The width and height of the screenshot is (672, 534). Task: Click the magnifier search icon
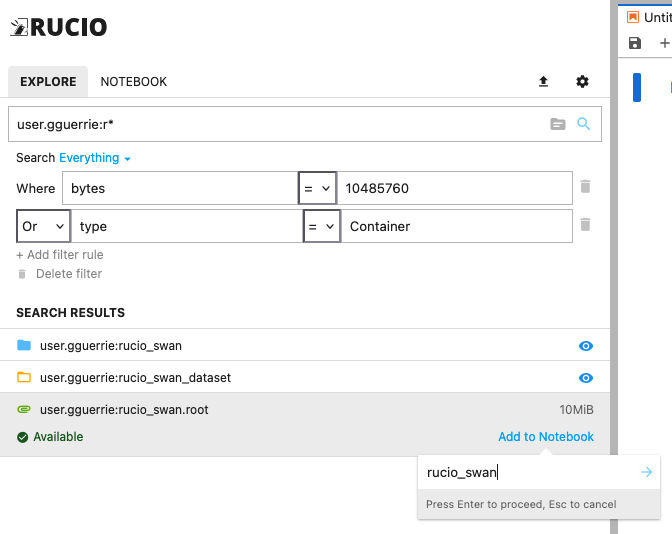[584, 125]
